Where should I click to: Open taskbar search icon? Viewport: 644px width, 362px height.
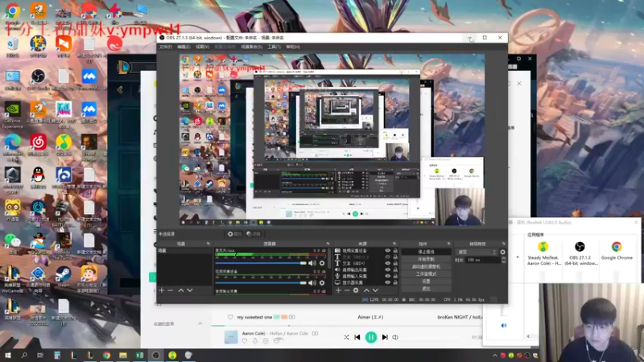[24, 355]
